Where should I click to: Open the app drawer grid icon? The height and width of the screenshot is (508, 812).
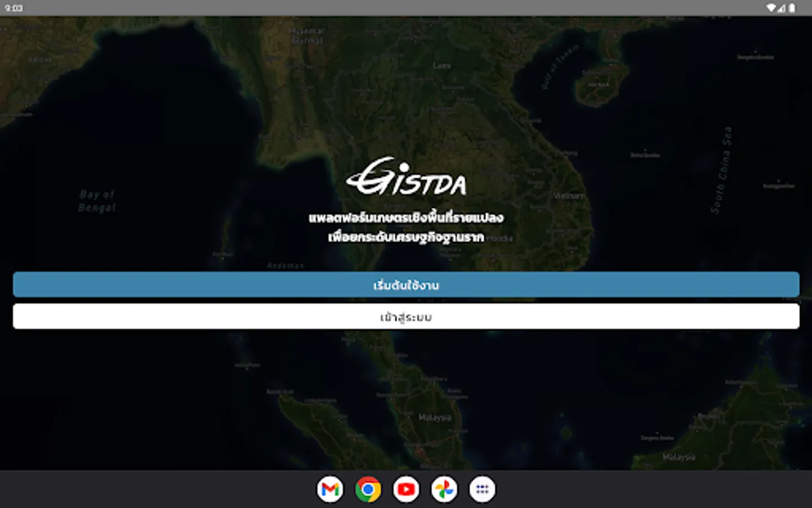coord(482,489)
